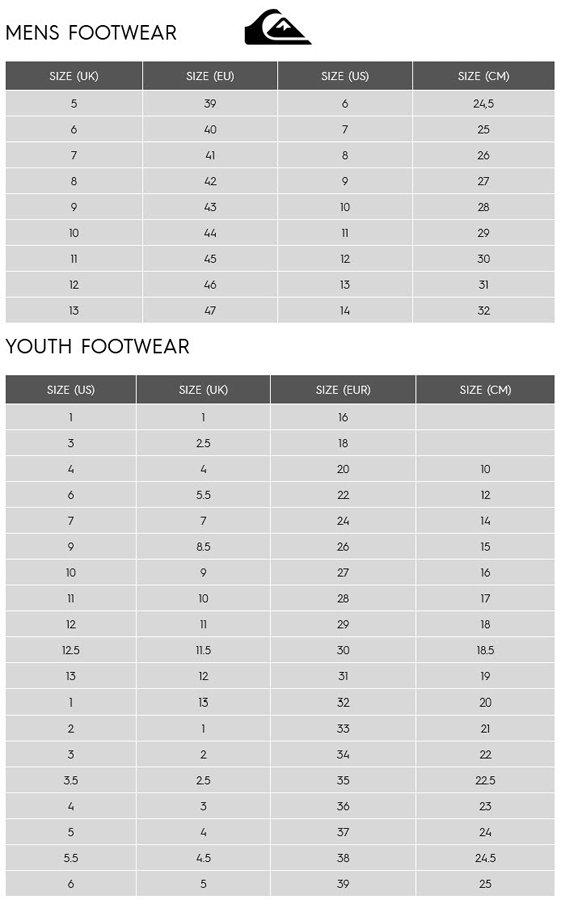This screenshot has width=561, height=900.
Task: Select the SIZE (EU) column header
Action: (210, 76)
